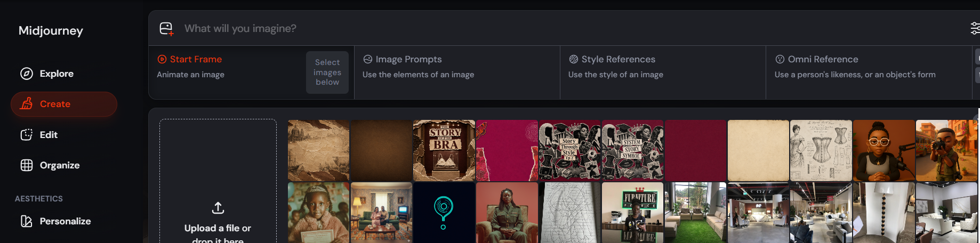Choose the Furniture Palace storefront thumbnail
The height and width of the screenshot is (243, 980).
pyautogui.click(x=633, y=213)
